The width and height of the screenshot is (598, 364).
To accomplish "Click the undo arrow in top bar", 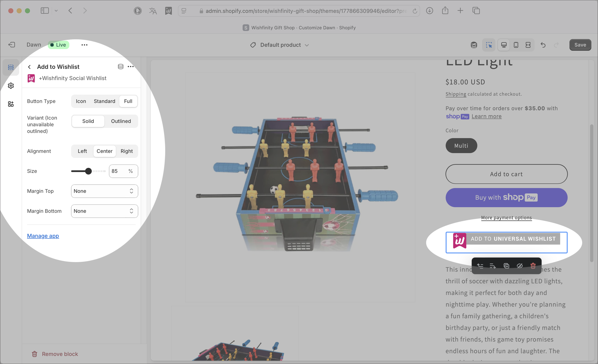I will pos(543,45).
